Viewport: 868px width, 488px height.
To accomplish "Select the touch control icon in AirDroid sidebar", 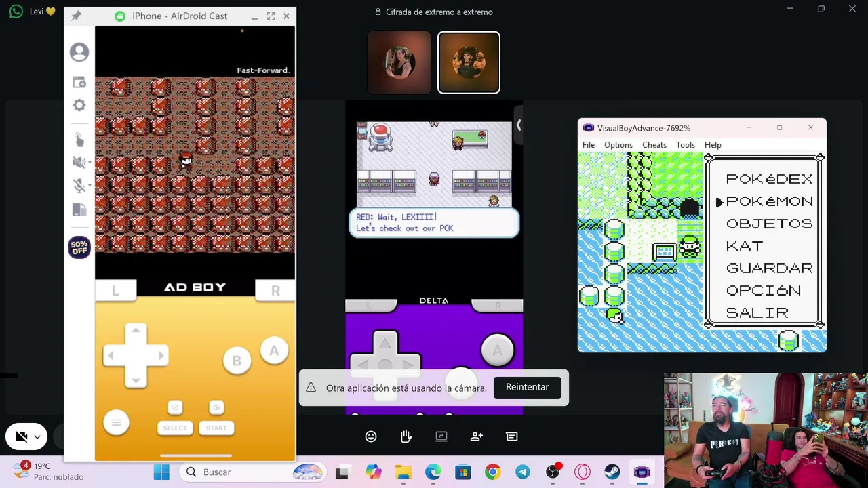I will tap(79, 140).
